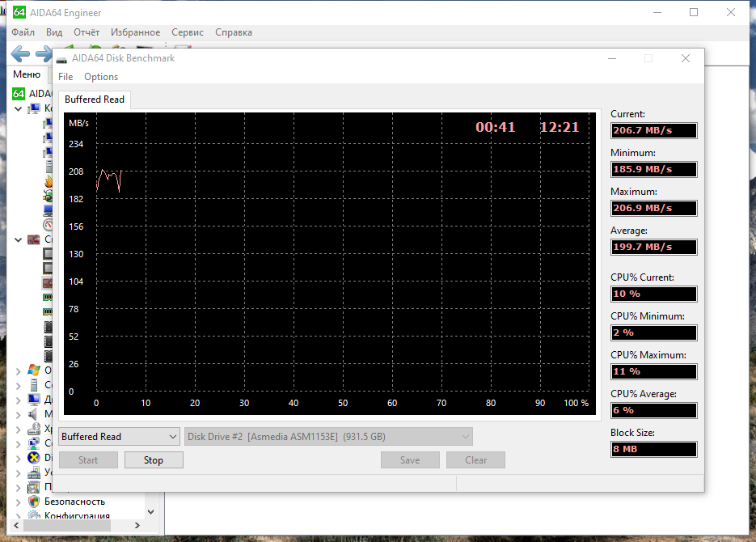The width and height of the screenshot is (756, 542).
Task: Go back with the blue back arrow
Action: tap(20, 53)
